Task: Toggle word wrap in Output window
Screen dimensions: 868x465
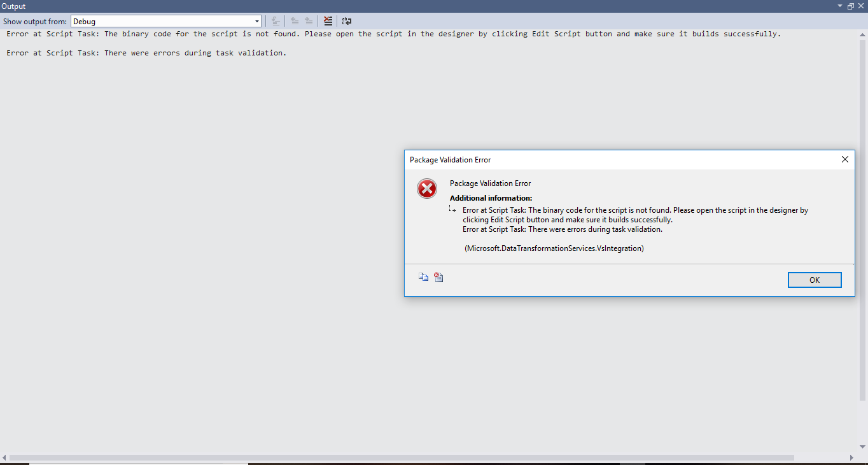Action: tap(347, 22)
